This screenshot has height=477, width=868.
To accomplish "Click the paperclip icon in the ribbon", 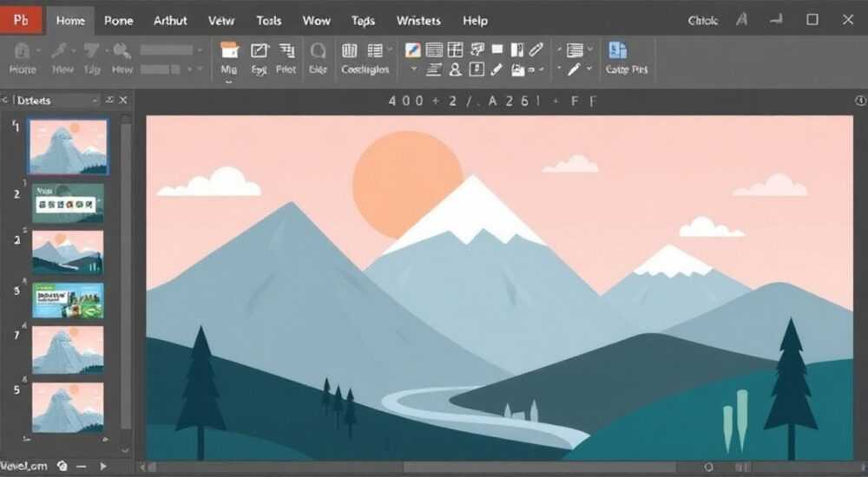I will click(536, 49).
